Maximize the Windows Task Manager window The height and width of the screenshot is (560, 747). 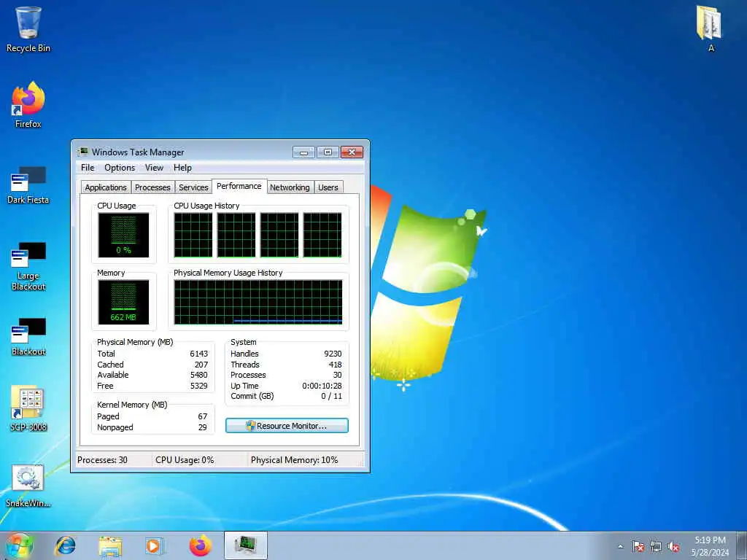pos(328,152)
